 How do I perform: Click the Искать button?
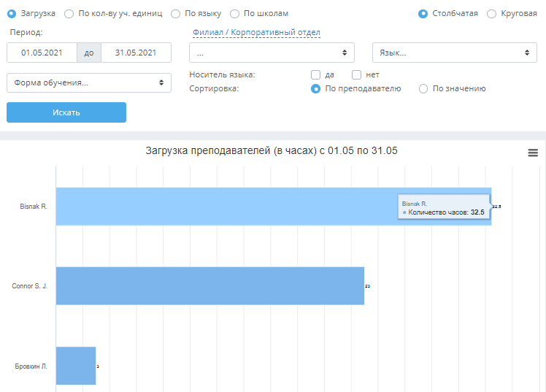click(66, 112)
